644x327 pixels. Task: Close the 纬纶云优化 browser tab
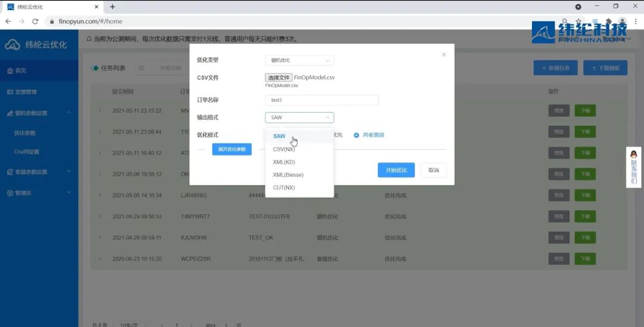97,7
